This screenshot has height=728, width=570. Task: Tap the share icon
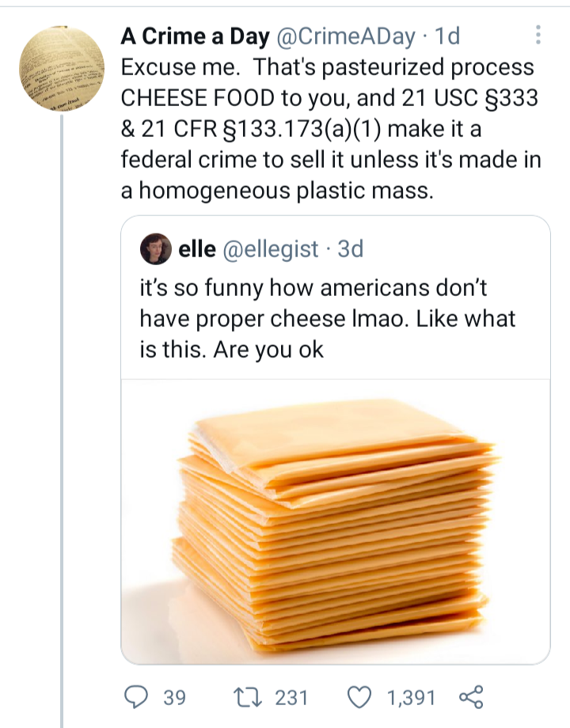[469, 697]
